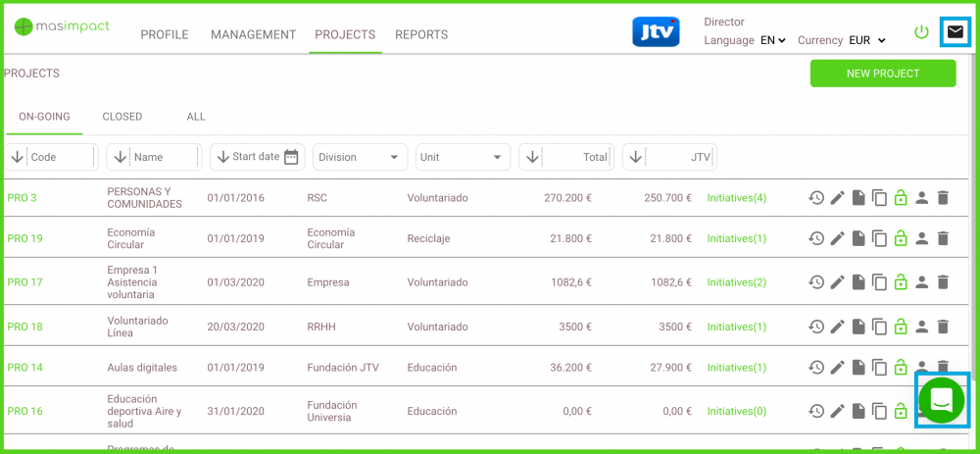This screenshot has width=980, height=454.
Task: Open the Currency EUR selector
Action: (866, 40)
